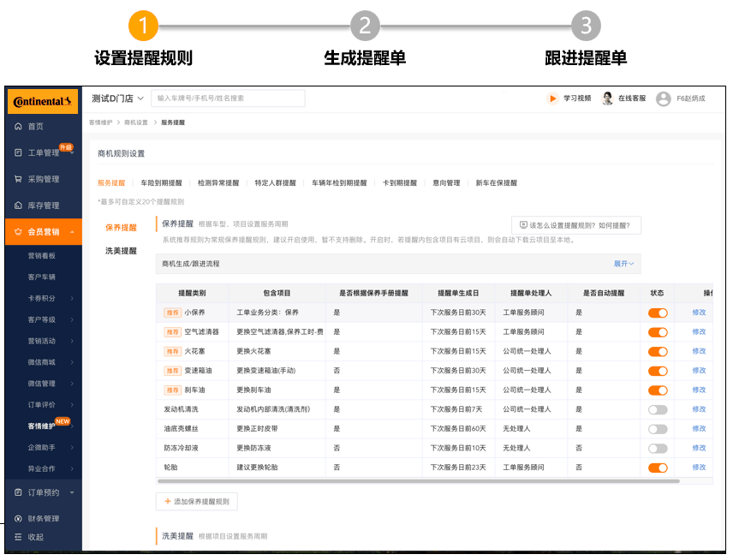Click 修改 for the 轮胎 row
Screen dimensions: 733x560
tap(699, 467)
